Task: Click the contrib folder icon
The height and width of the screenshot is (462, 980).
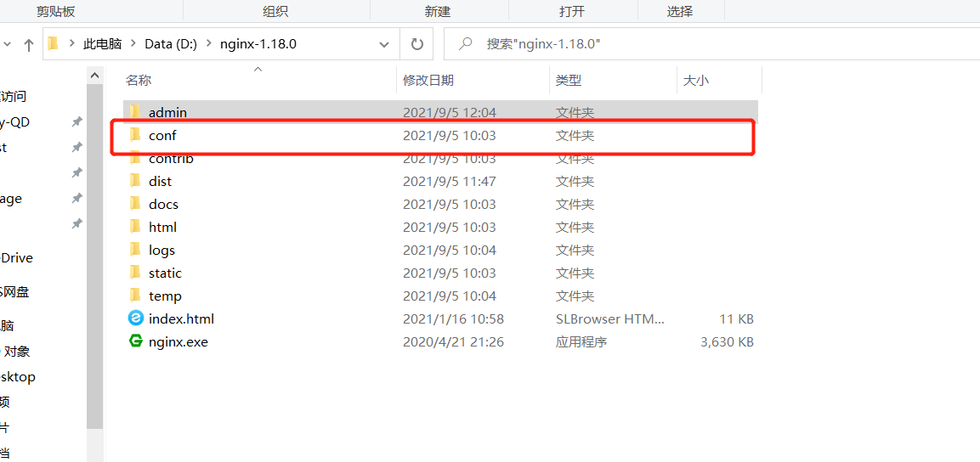Action: (x=135, y=158)
